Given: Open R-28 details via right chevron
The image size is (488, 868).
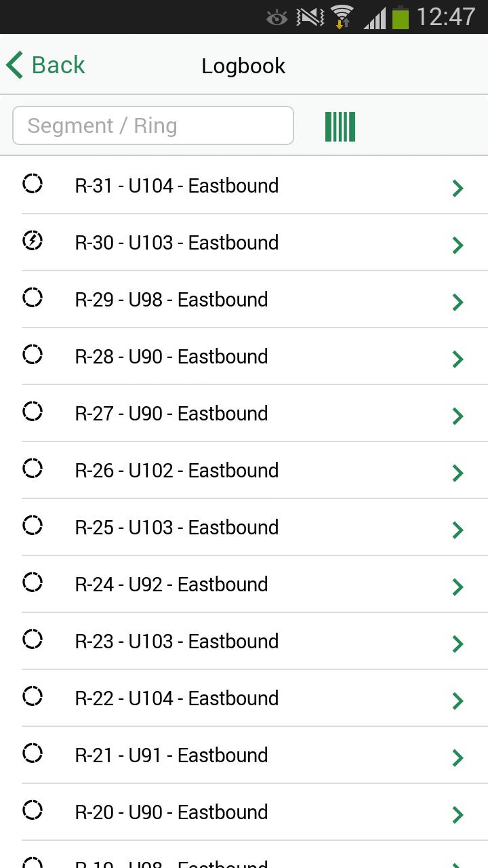Looking at the screenshot, I should [458, 359].
